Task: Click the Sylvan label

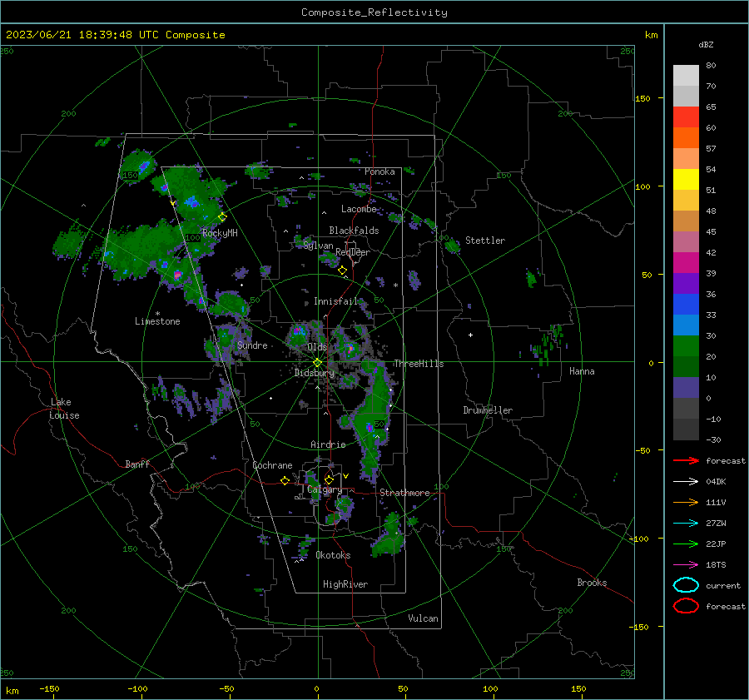Action: (318, 246)
